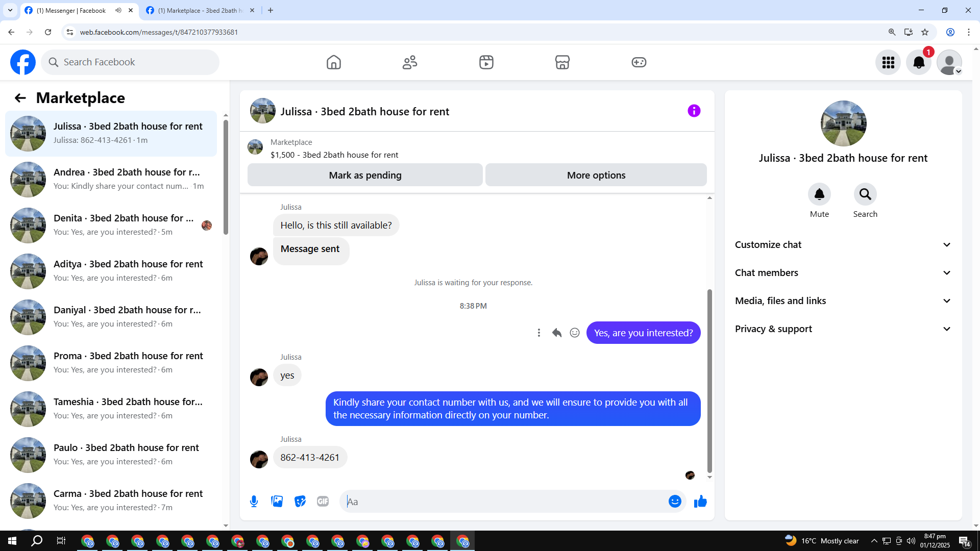The image size is (980, 551).
Task: Open the Facebook logo home link
Action: coord(23,62)
